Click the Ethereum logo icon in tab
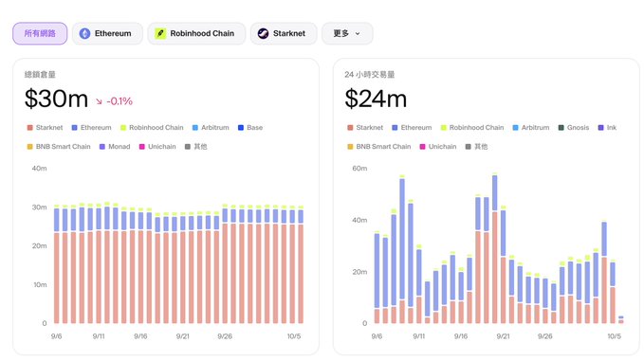Screen dimensions: 644x361 click(84, 34)
